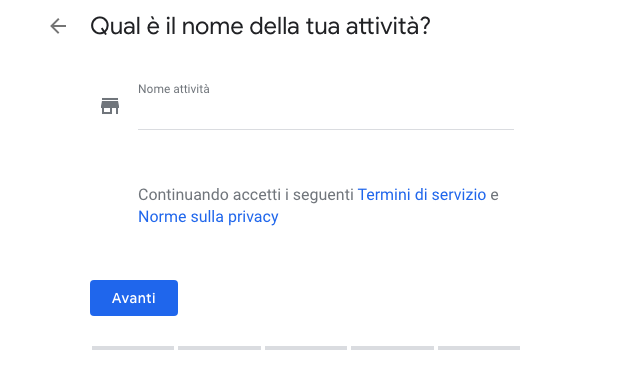The image size is (628, 378).
Task: Click the word 'attività?' in the heading
Action: point(388,27)
